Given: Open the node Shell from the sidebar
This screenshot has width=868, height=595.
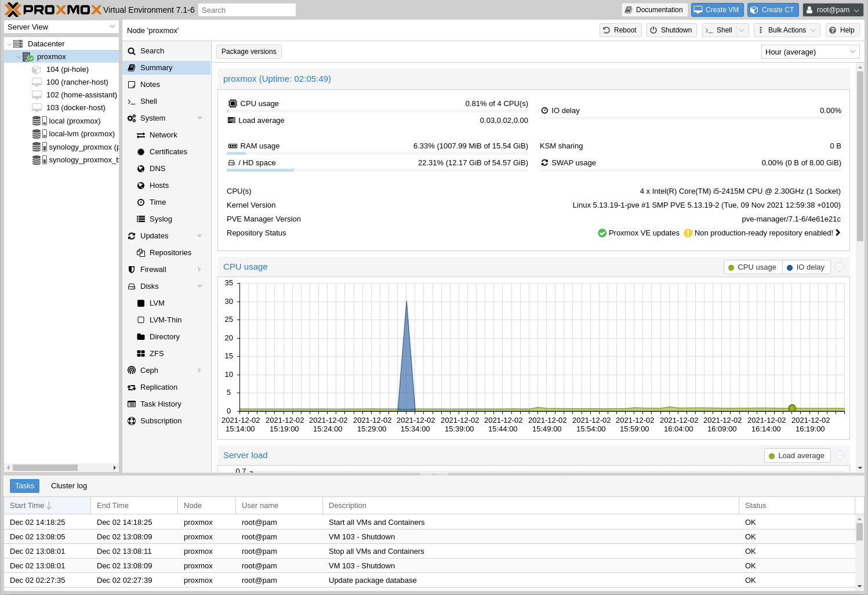Looking at the screenshot, I should coord(148,101).
